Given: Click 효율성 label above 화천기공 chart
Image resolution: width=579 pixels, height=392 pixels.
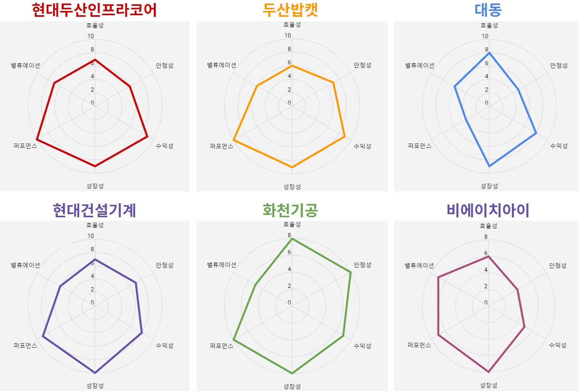Looking at the screenshot, I should point(292,224).
